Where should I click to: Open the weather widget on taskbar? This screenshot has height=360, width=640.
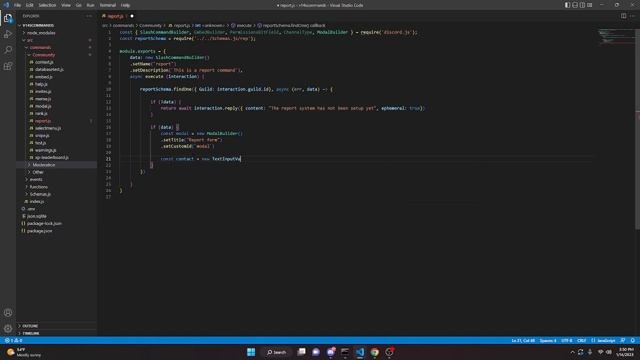click(24, 352)
